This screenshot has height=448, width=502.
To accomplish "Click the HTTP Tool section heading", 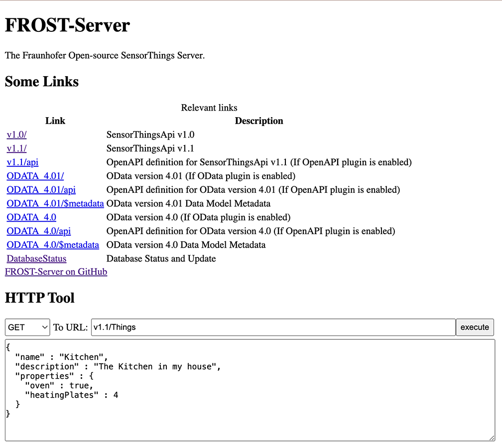I will (x=40, y=298).
